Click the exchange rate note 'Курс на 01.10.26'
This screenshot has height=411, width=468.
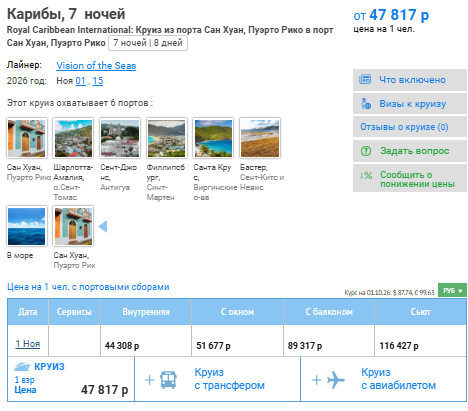pos(389,293)
